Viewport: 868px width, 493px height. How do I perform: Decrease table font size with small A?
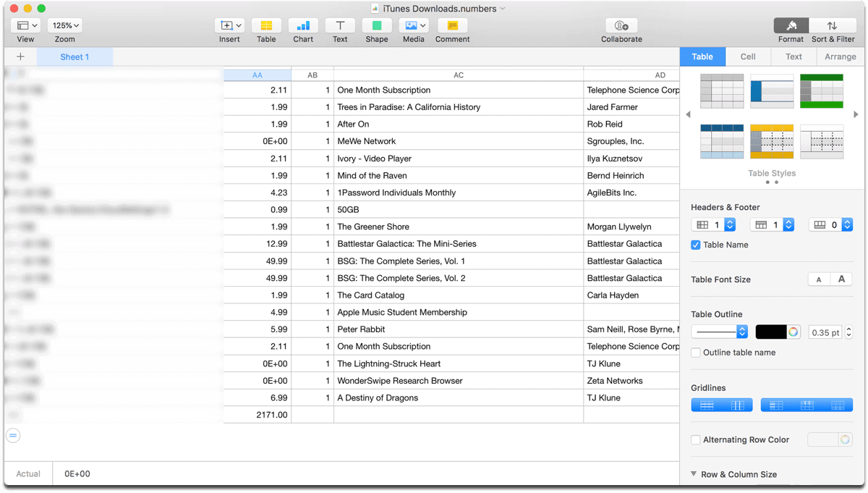pos(819,279)
